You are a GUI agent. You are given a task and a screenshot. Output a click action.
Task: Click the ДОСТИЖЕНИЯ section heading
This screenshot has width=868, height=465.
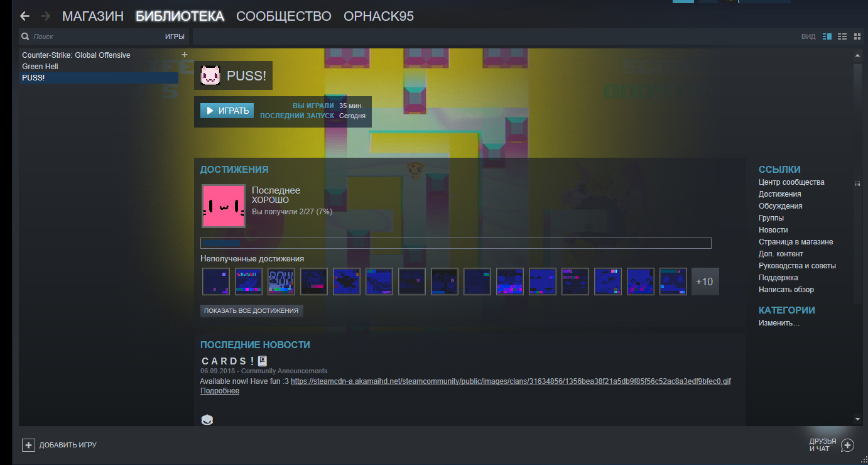(x=234, y=170)
